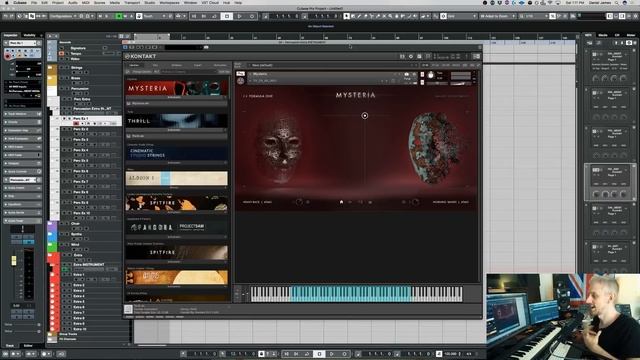Click the blue key range on the Kontakt keyboard
The image size is (640, 360).
351,294
